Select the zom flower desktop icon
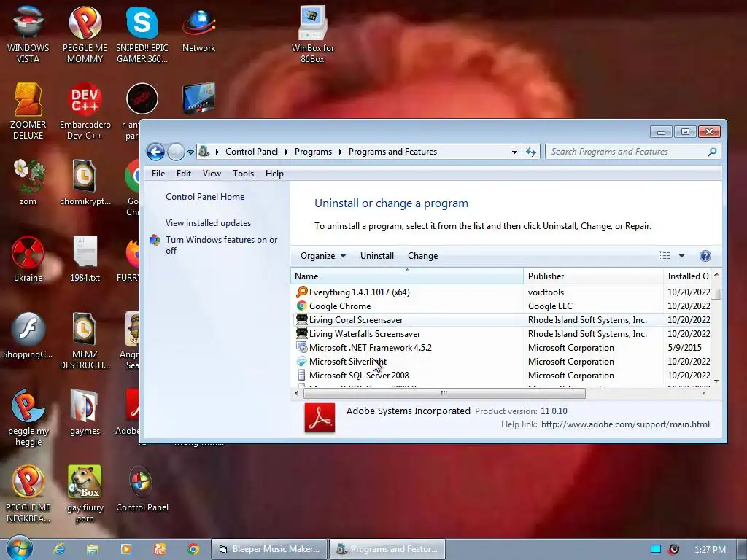The height and width of the screenshot is (560, 747). [28, 182]
